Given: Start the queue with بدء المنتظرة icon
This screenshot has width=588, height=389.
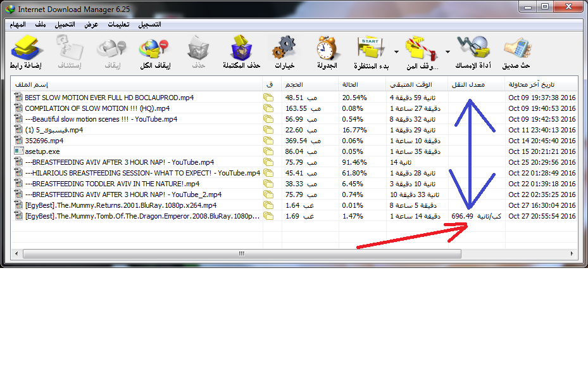Looking at the screenshot, I should pos(372,48).
